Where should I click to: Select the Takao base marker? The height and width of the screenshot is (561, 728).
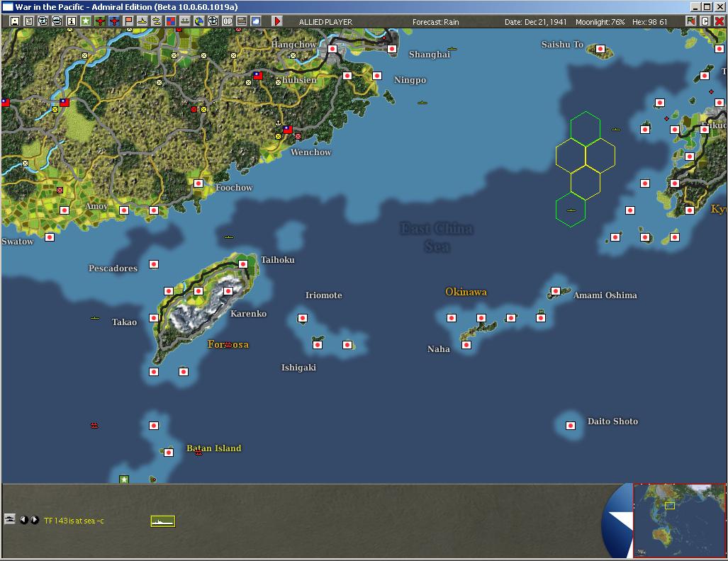[154, 318]
